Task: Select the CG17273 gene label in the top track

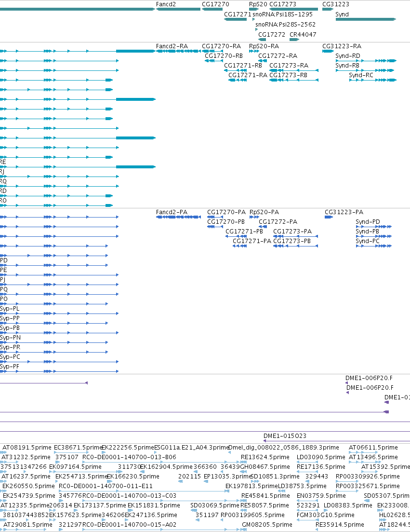Action: 283,4
